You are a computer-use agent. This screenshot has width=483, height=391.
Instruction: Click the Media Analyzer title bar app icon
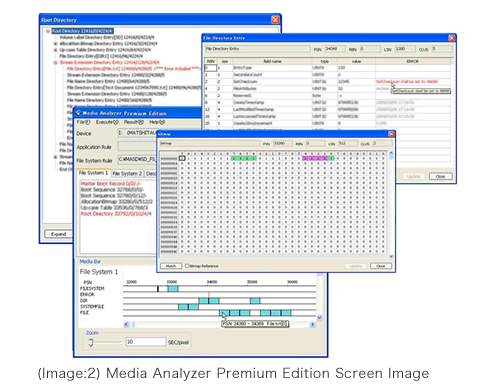pyautogui.click(x=78, y=113)
